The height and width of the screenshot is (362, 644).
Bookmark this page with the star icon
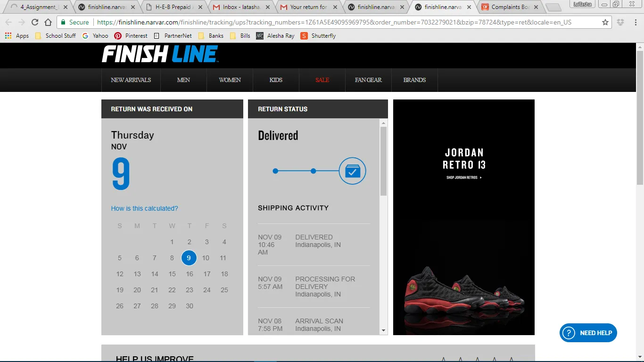(x=605, y=22)
